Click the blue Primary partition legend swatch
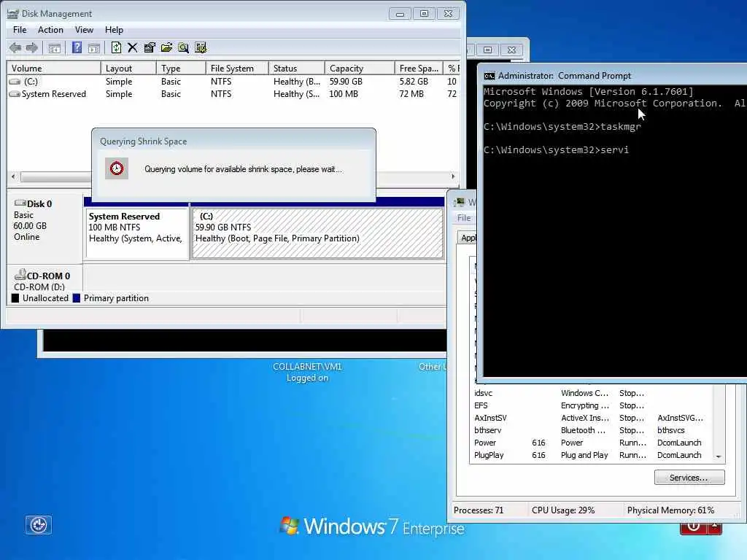747x560 pixels. (76, 298)
